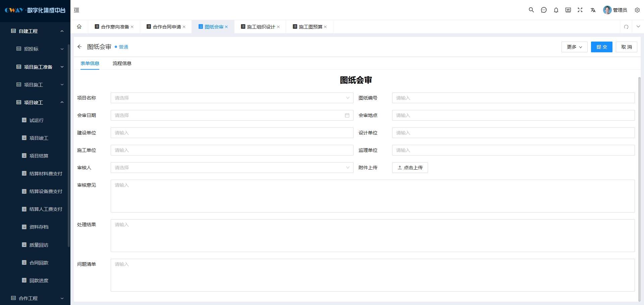Open the notification bell
Screen dimensions: 644x305
coord(556,10)
